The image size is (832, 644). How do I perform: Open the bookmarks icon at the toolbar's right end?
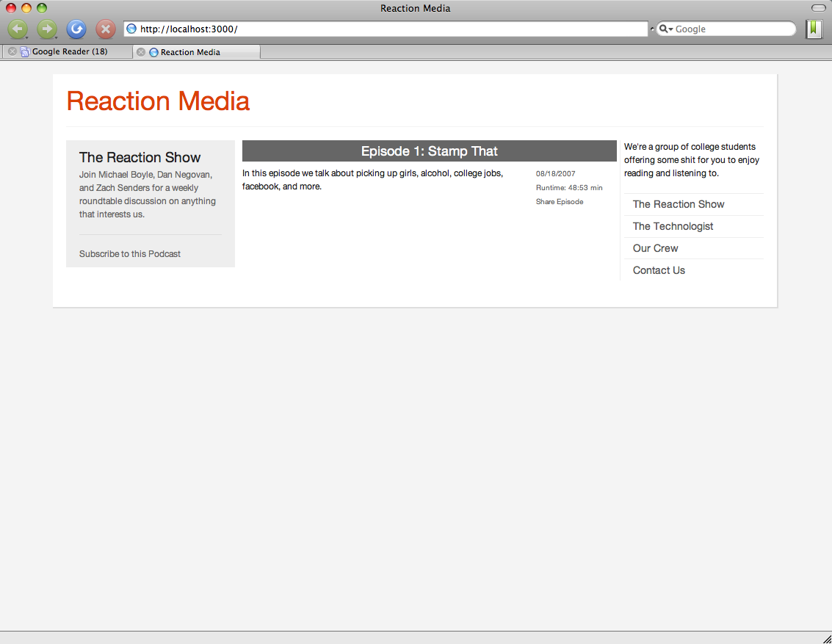tap(814, 29)
